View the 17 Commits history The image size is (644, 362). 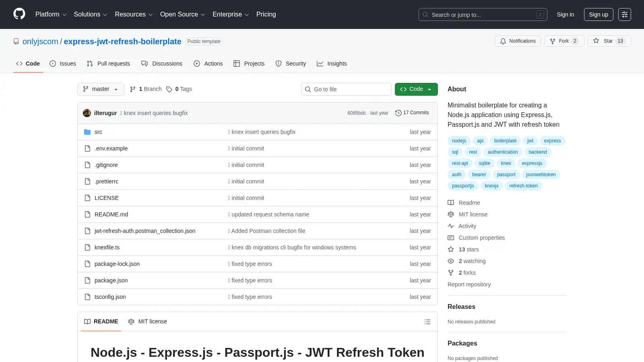point(412,113)
